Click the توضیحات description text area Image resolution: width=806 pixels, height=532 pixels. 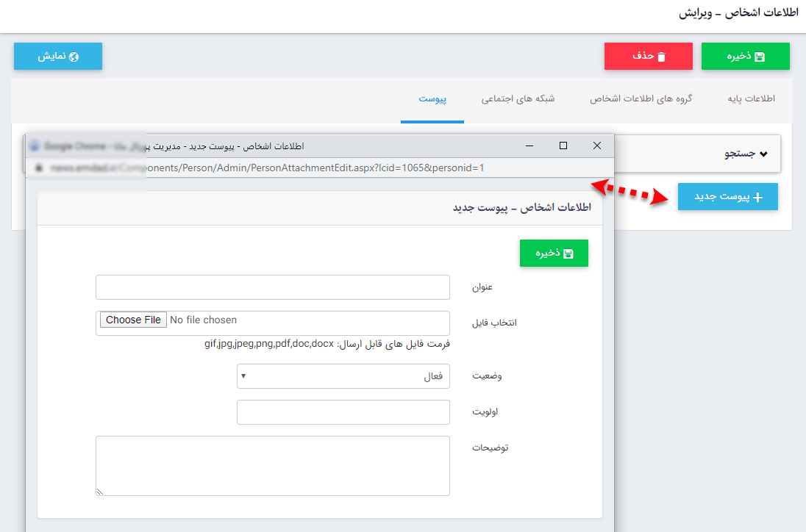[x=272, y=465]
